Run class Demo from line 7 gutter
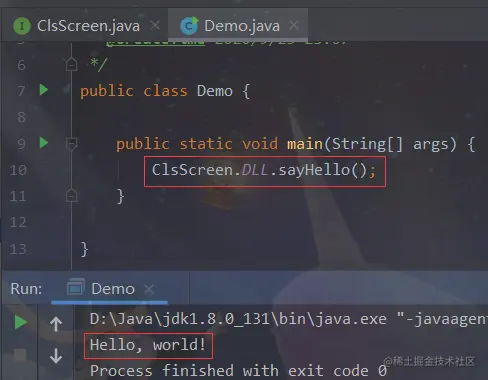Screen dimensions: 488x380 [x=44, y=90]
